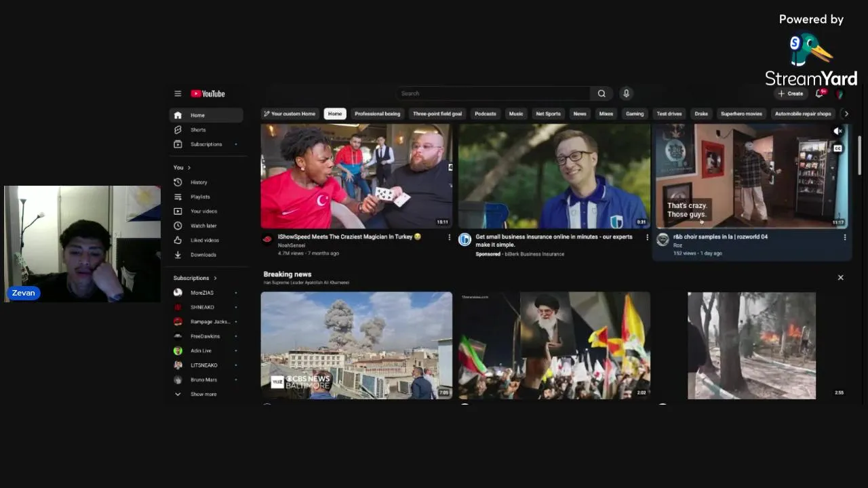The image size is (868, 488).
Task: Click the biBerk advertiser avatar
Action: point(465,239)
